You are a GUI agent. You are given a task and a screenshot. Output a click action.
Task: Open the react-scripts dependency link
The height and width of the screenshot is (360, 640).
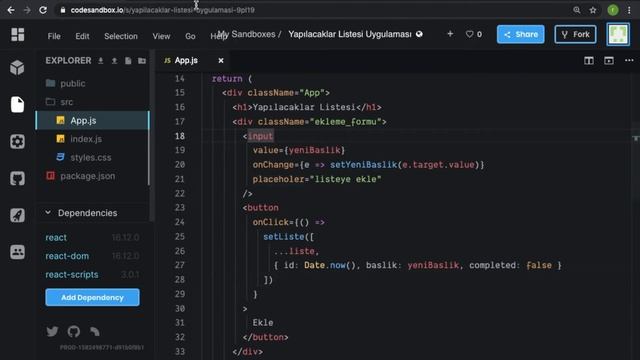tap(72, 274)
